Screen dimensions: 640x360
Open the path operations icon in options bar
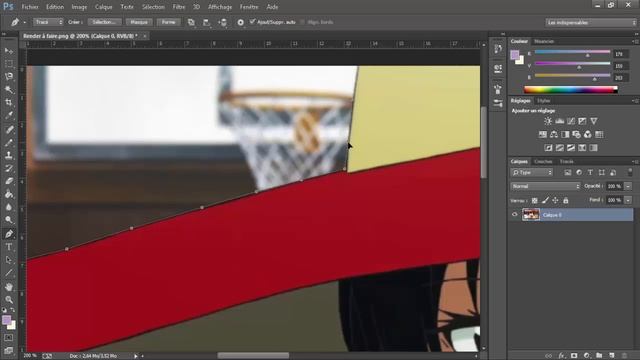191,22
